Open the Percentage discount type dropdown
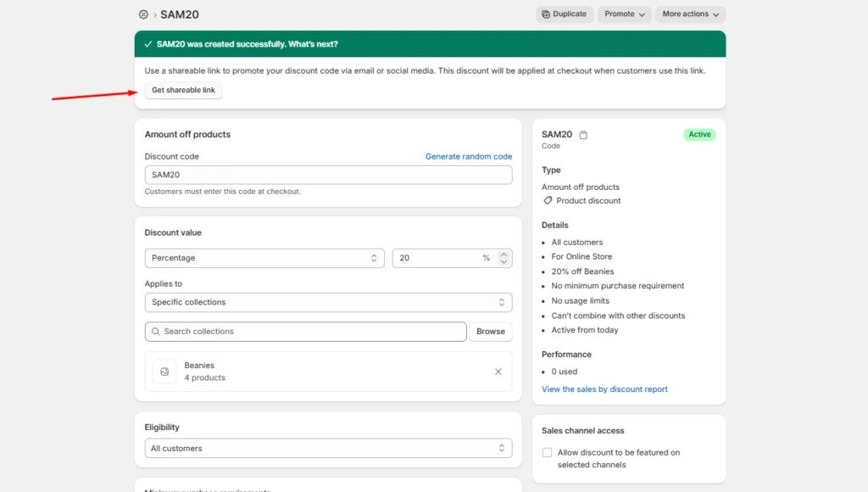Screen dimensions: 868x492 click(264, 258)
